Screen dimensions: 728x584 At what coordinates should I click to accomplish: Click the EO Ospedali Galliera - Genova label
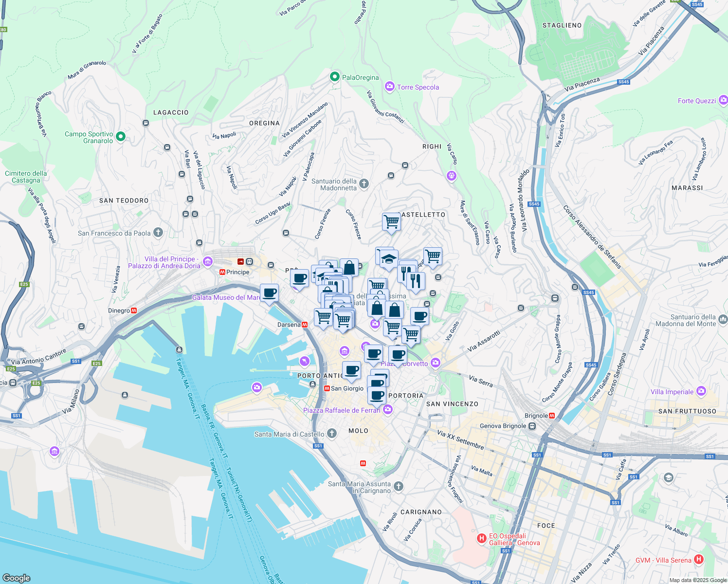click(x=514, y=539)
